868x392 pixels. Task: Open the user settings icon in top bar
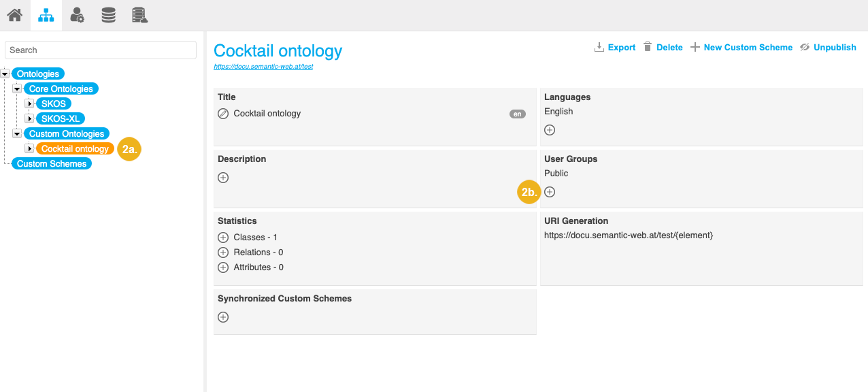(78, 15)
